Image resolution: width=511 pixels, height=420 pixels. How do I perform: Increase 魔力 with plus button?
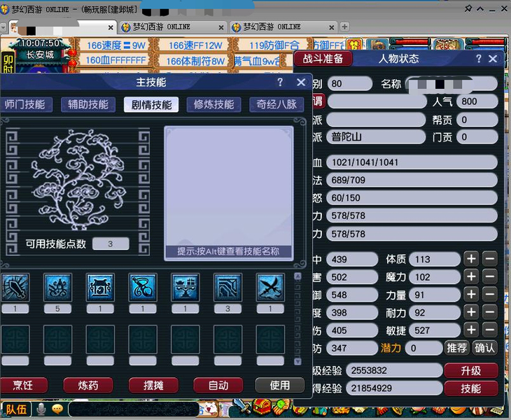pyautogui.click(x=471, y=276)
